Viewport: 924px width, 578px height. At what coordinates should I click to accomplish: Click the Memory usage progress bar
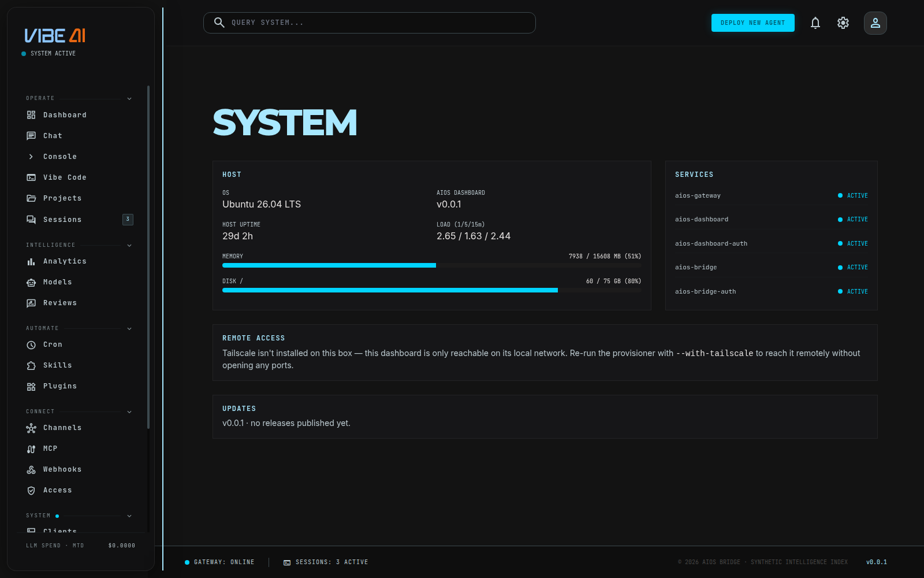point(432,265)
